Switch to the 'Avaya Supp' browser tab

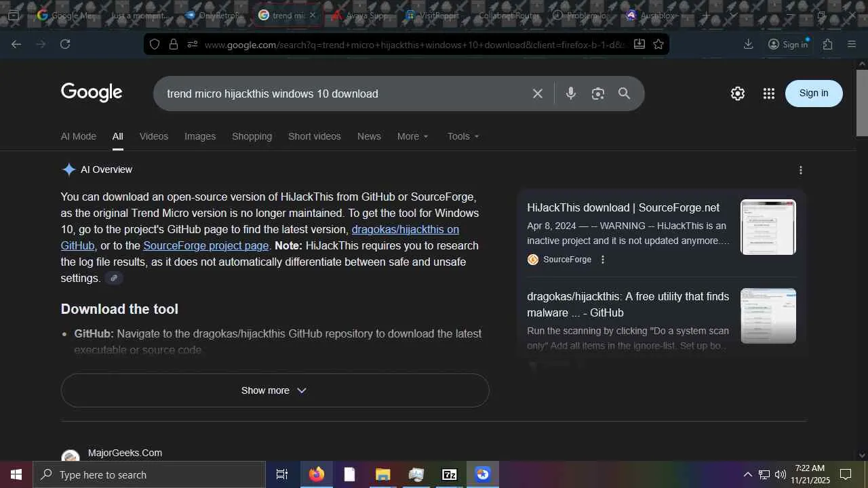(x=360, y=15)
